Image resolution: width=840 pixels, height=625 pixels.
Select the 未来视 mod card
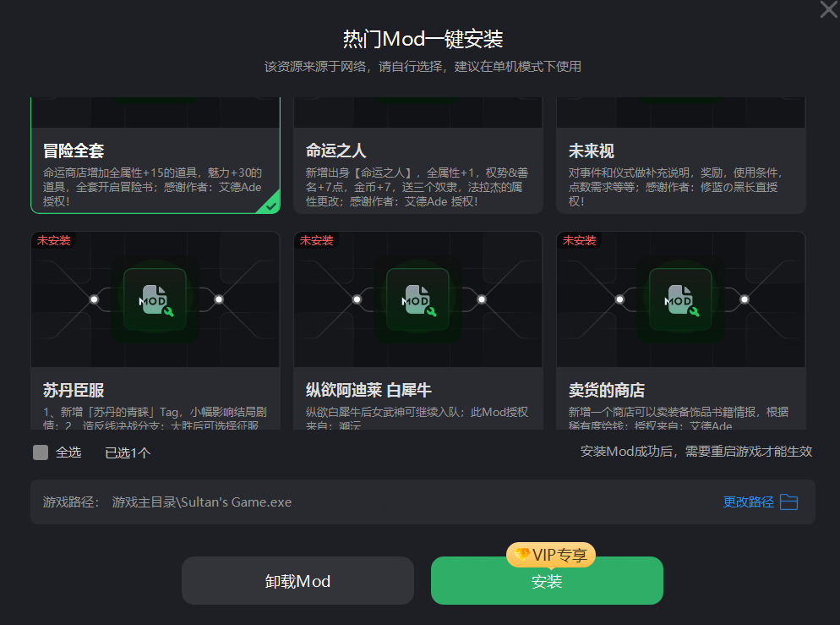click(x=680, y=156)
